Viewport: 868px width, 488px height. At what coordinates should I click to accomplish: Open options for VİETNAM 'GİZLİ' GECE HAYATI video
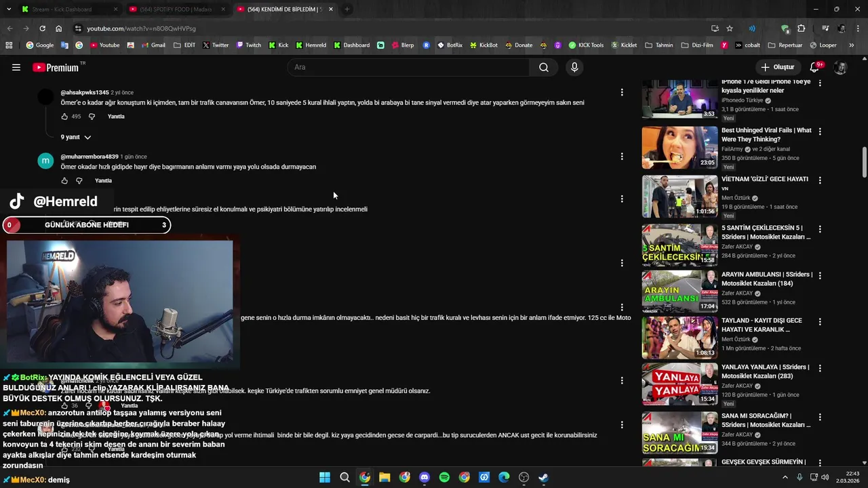point(820,180)
